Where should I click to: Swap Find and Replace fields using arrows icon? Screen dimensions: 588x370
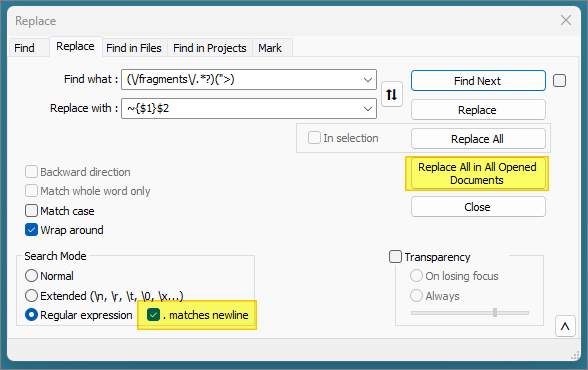pos(392,94)
